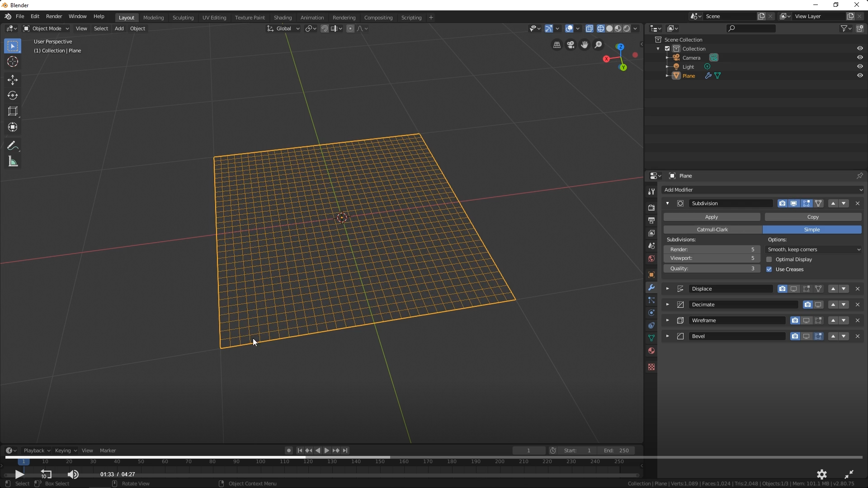Select the Scale tool
Screen dimensions: 868x488
(x=13, y=111)
